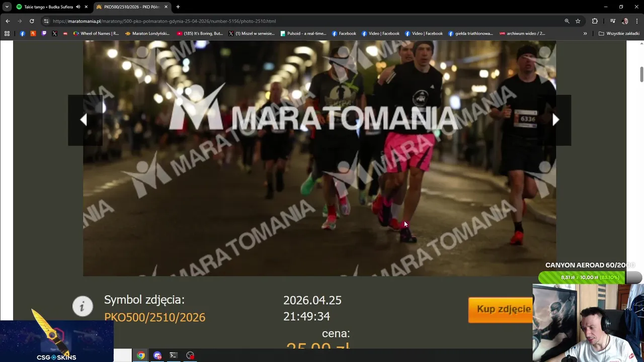Open the media playback control
This screenshot has width=644, height=362.
point(612,21)
